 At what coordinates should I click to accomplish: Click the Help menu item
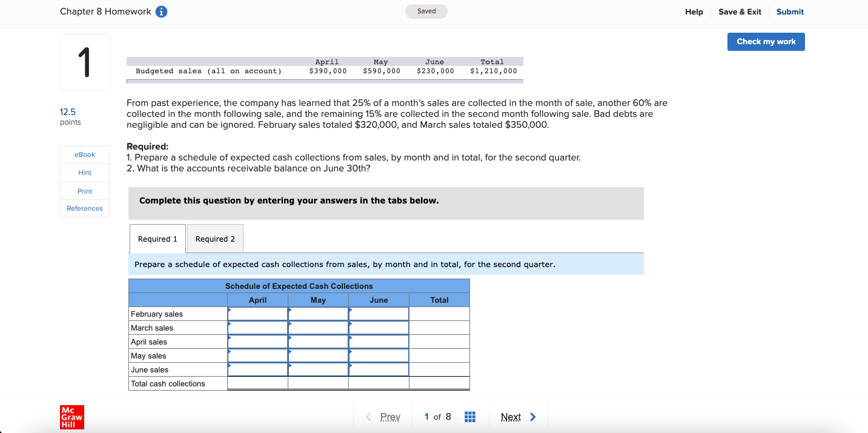[x=694, y=12]
